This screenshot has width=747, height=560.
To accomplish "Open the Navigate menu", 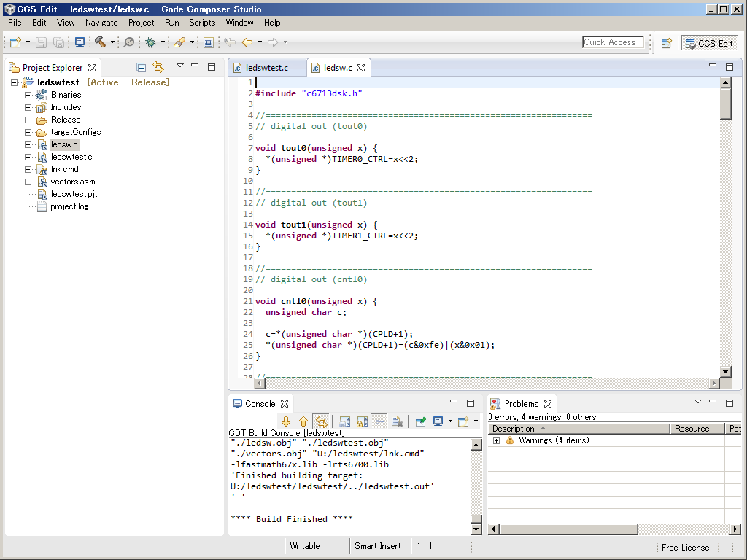I will tap(101, 23).
